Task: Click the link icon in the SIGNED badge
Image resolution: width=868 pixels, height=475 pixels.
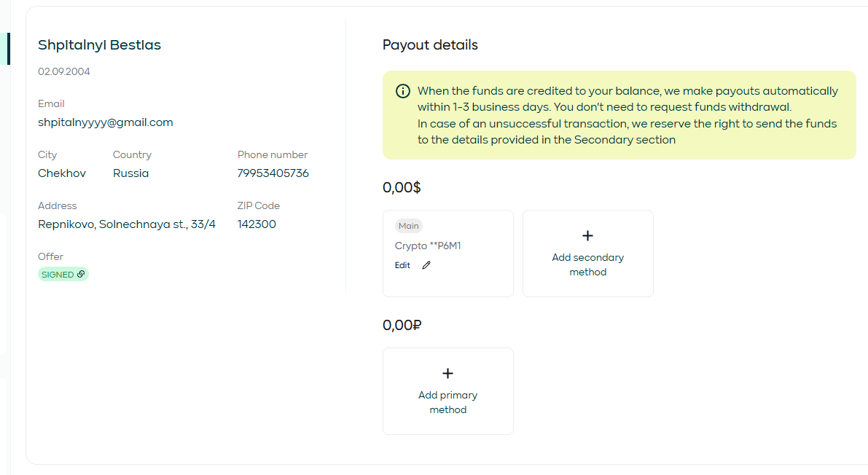Action: pos(81,275)
